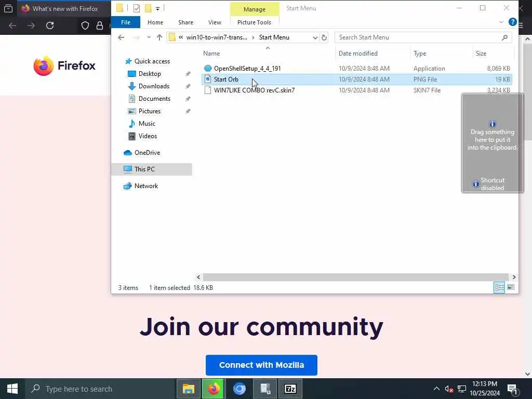Click the Firefox padlock site info icon
Image resolution: width=532 pixels, height=399 pixels.
[99, 25]
